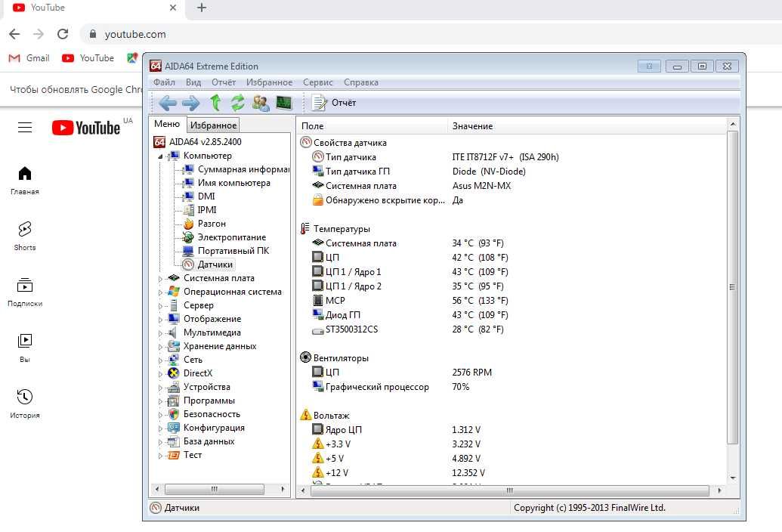
Task: Click the Безопасность shield icon
Action: pos(174,414)
